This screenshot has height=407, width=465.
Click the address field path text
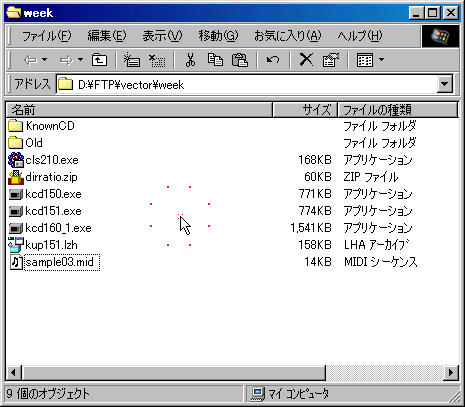[x=131, y=85]
